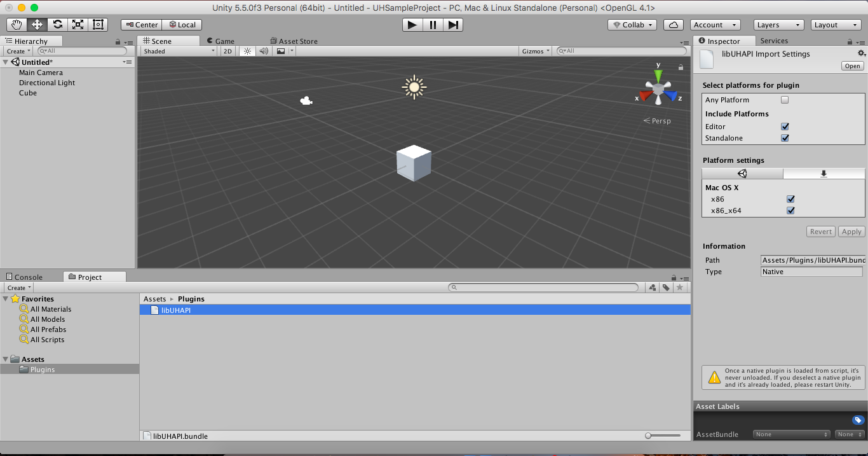Click the Asset Labels tag icon
This screenshot has width=868, height=456.
point(858,420)
